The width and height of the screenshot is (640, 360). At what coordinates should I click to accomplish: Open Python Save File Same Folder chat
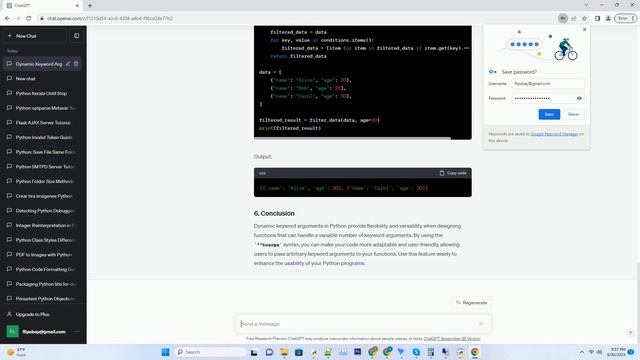pyautogui.click(x=42, y=152)
